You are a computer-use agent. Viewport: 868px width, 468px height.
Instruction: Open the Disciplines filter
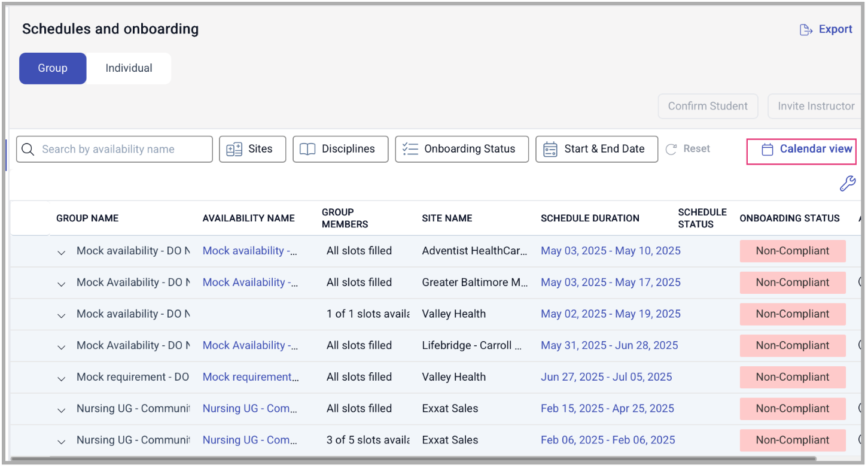[340, 150]
